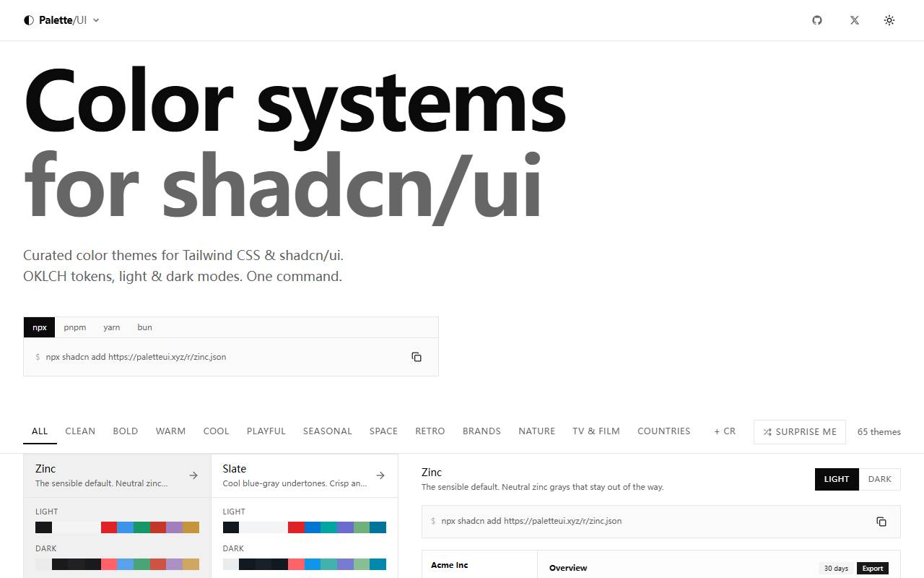The image size is (924, 578).
Task: Filter themes by COUNTRIES
Action: pyautogui.click(x=664, y=431)
